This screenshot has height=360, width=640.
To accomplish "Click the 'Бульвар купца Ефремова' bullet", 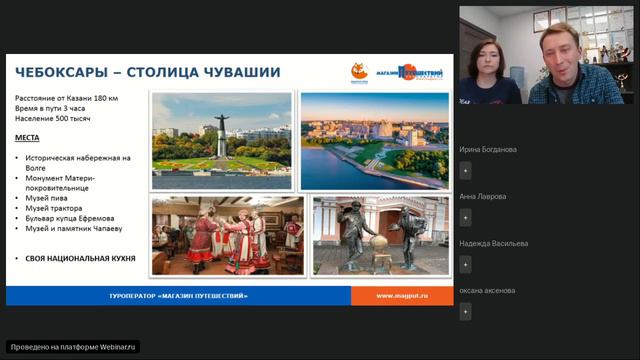I will (70, 218).
